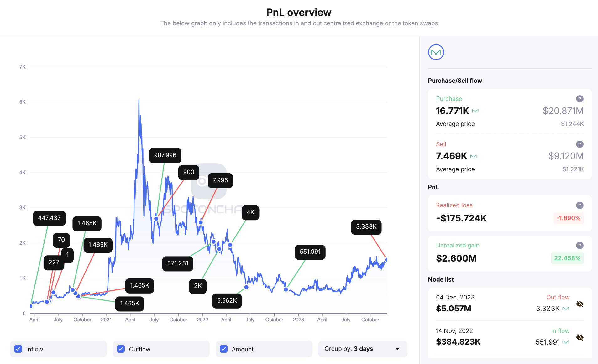598x364 pixels.
Task: Open the Unrealized gain help icon
Action: 579,246
